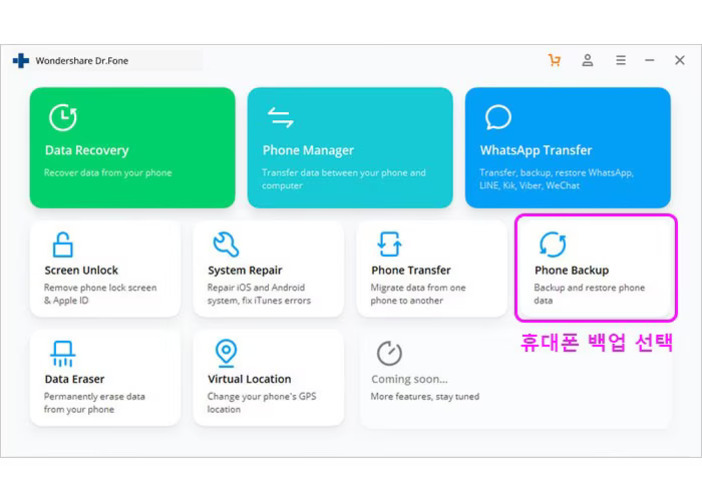Image resolution: width=702 pixels, height=501 pixels.
Task: Click the Phone Backup sync icon
Action: pyautogui.click(x=553, y=244)
